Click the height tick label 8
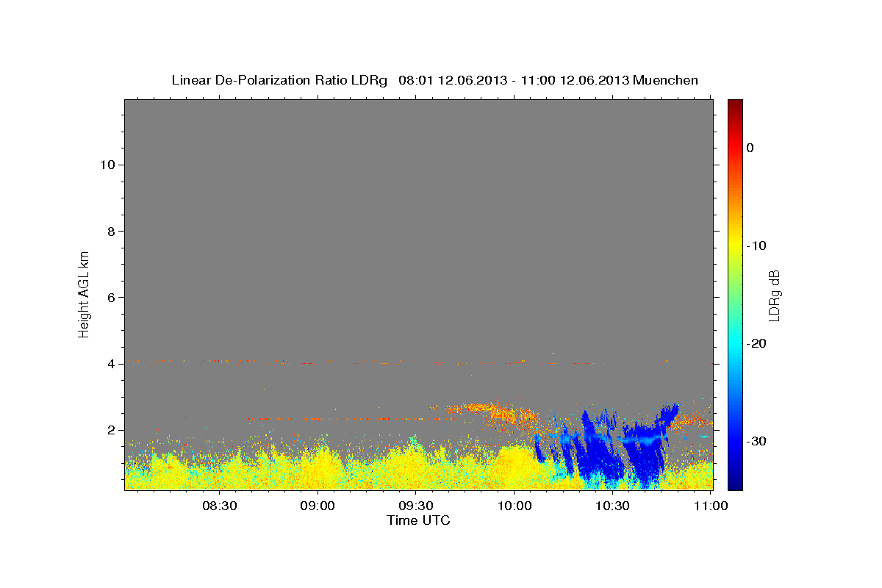 110,231
